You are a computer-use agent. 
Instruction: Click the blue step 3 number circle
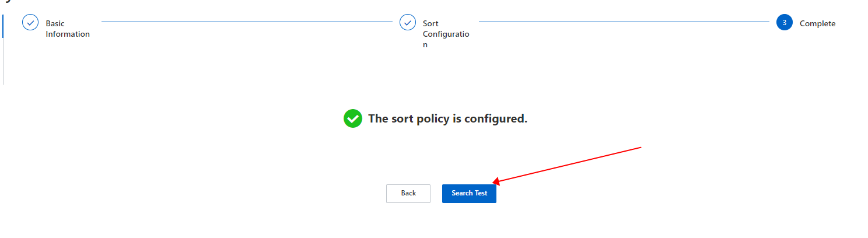click(x=785, y=22)
